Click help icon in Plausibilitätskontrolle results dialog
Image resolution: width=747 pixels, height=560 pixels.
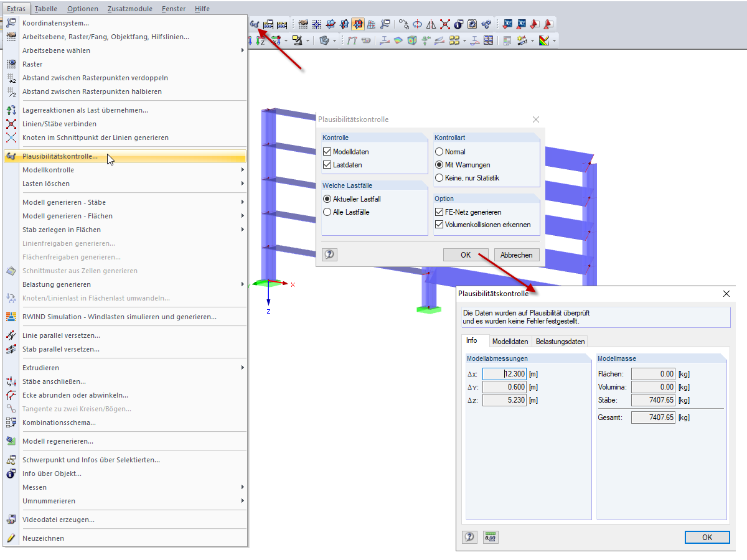tap(470, 537)
